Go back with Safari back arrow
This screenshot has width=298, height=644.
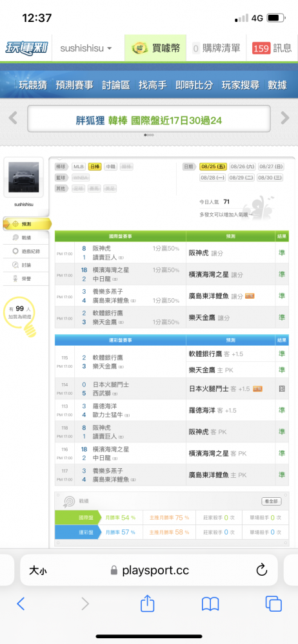pos(21,603)
